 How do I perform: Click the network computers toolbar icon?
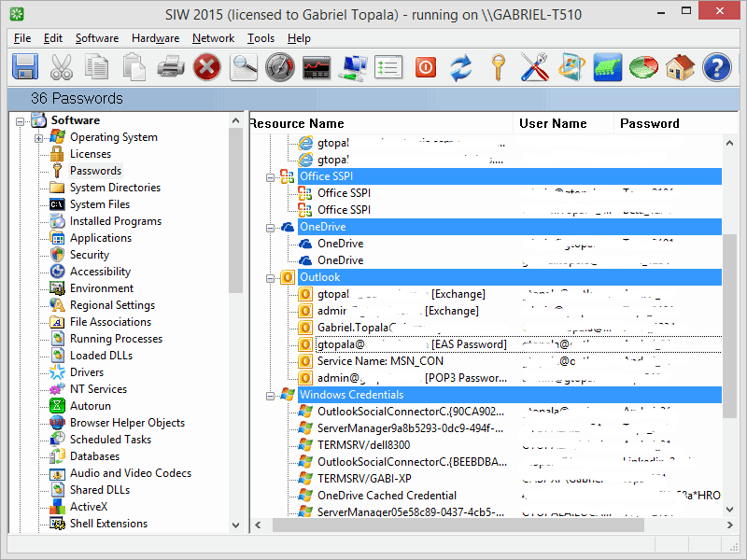point(353,66)
